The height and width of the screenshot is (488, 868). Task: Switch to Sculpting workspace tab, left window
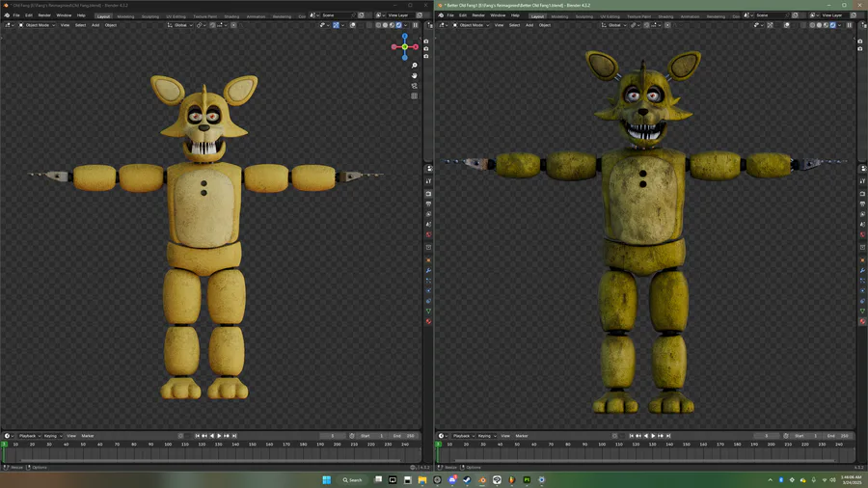tap(150, 16)
